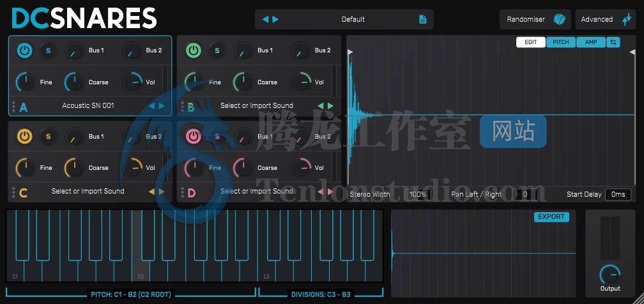Click the Randomiser dice icon
Image resolution: width=644 pixels, height=304 pixels.
pos(560,19)
